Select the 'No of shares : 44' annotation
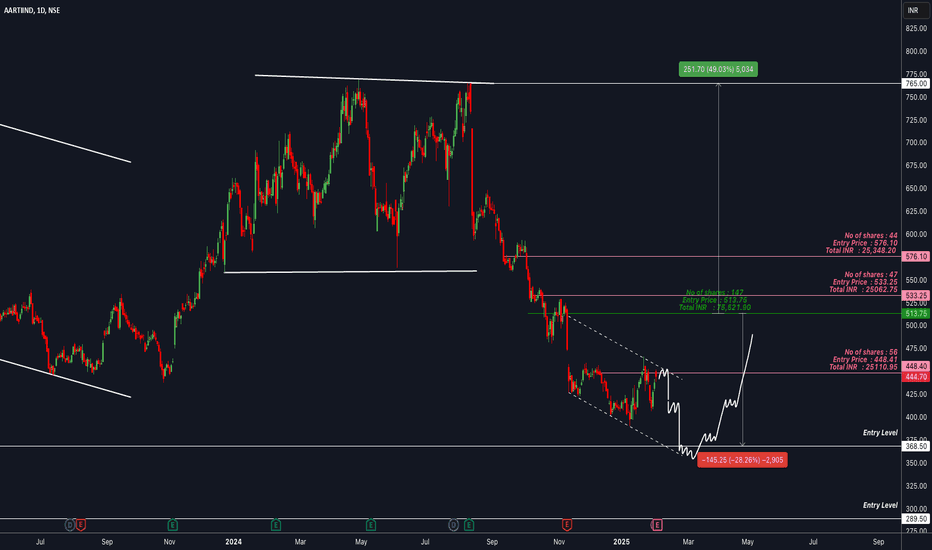This screenshot has width=932, height=550. coord(871,236)
